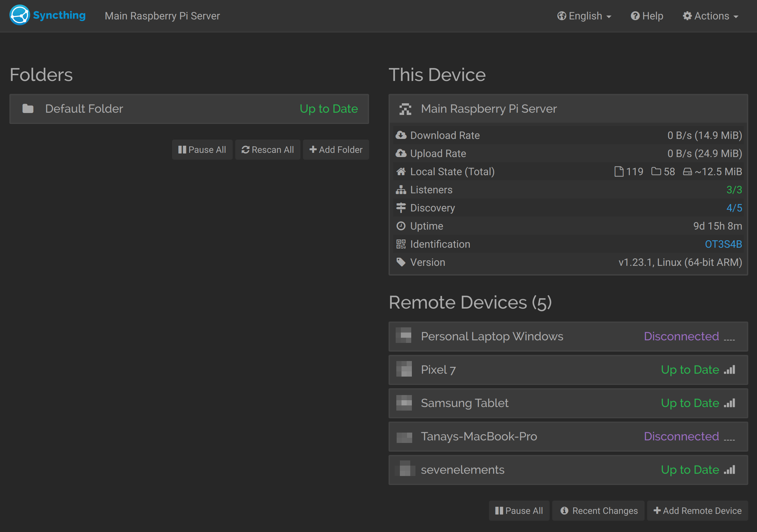Click the Listeners network icon
The width and height of the screenshot is (757, 532).
pyautogui.click(x=401, y=190)
